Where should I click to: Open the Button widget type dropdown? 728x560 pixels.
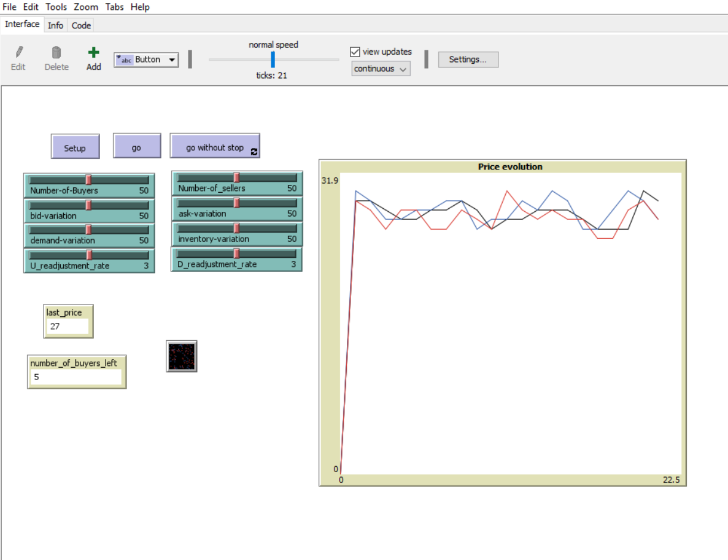pos(147,60)
